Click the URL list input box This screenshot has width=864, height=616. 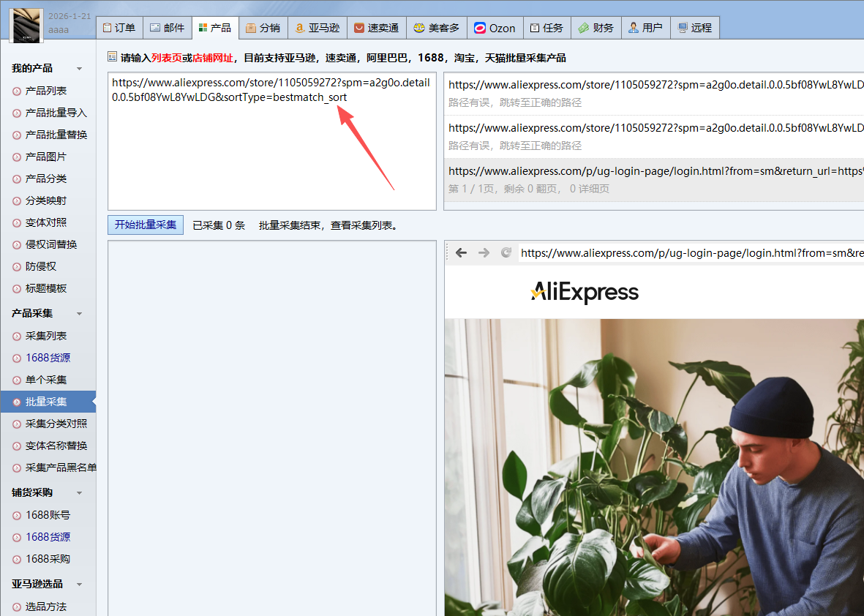click(x=271, y=146)
